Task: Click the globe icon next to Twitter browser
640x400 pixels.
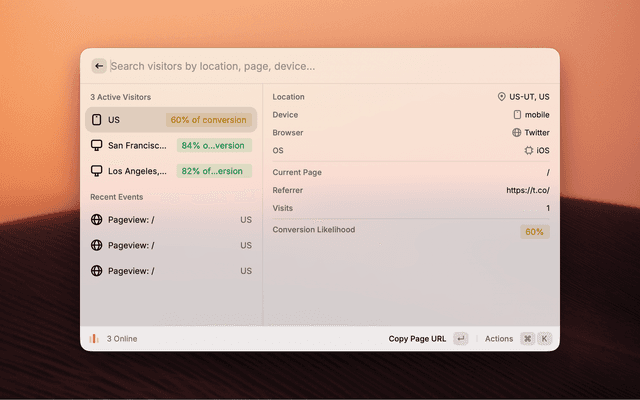Action: click(x=517, y=132)
